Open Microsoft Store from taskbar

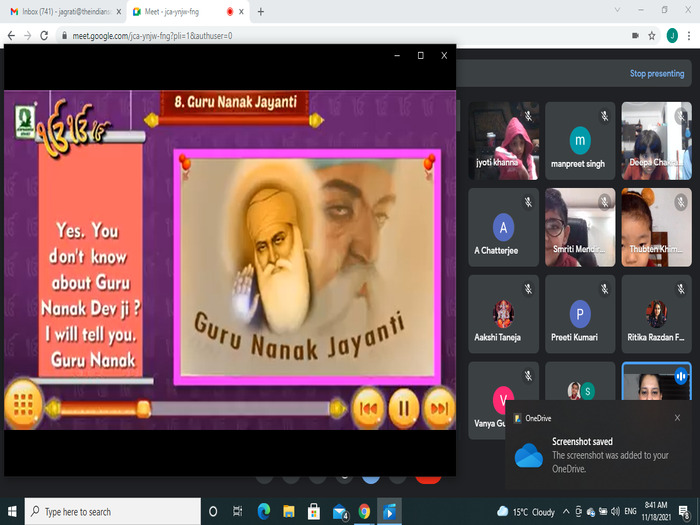click(313, 512)
